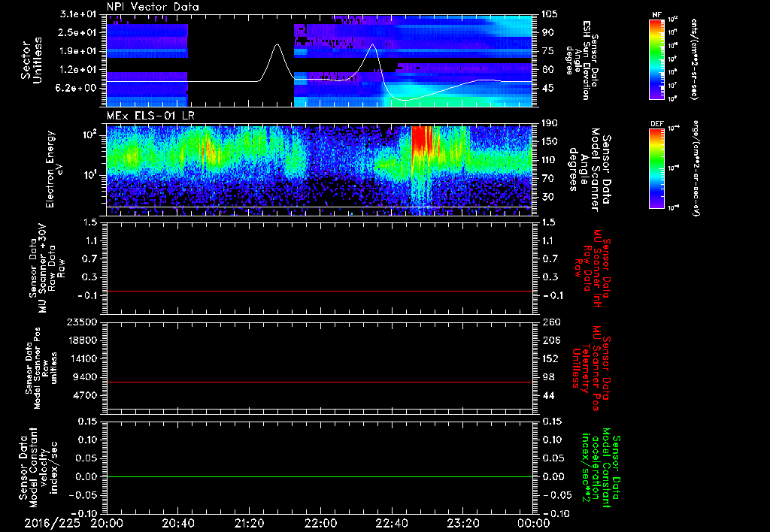The height and width of the screenshot is (532, 770).
Task: Click the second white peak of sun elevation curve
Action: tap(373, 44)
